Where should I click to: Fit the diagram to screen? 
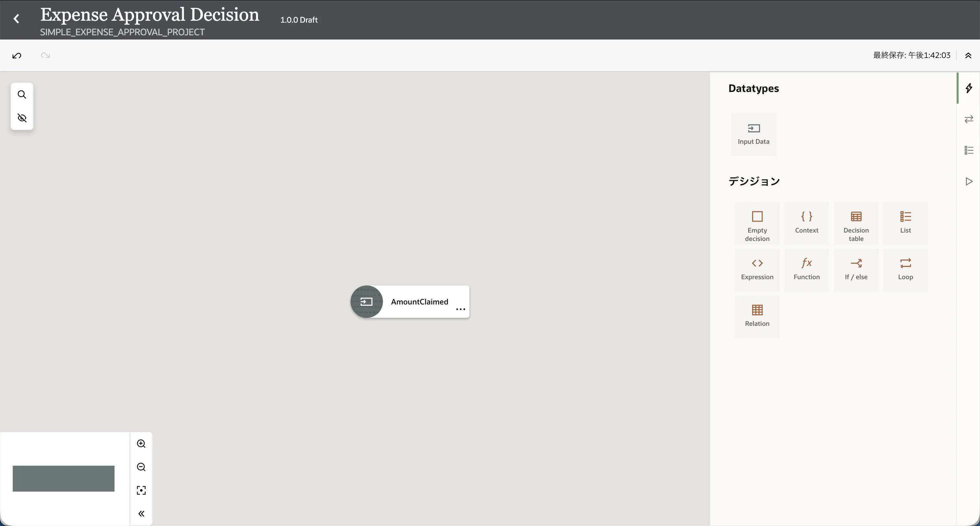(141, 490)
